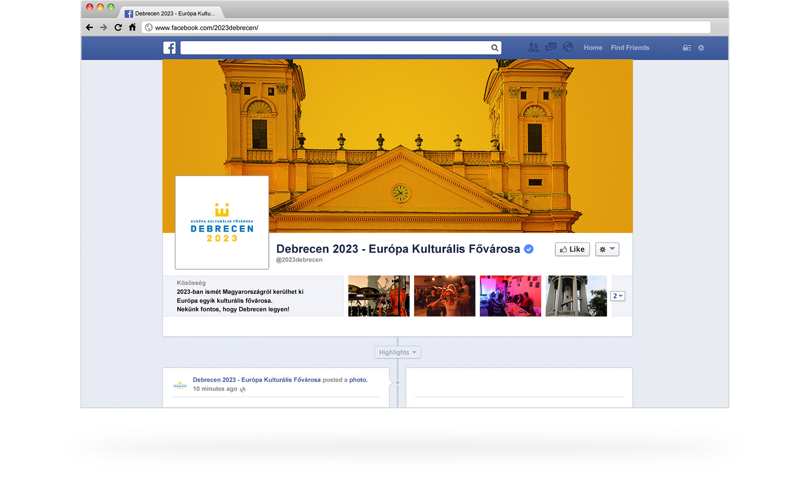Image resolution: width=812 pixels, height=504 pixels.
Task: Like the Debrecen 2023 page
Action: [572, 249]
